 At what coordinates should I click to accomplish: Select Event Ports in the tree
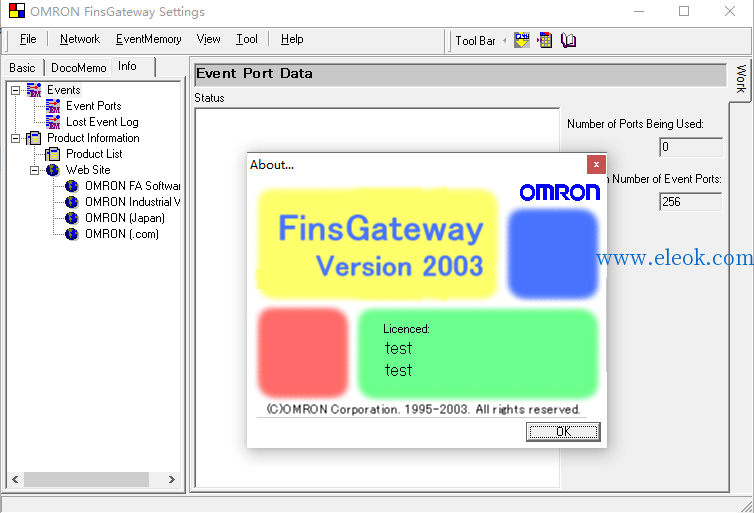tap(94, 106)
